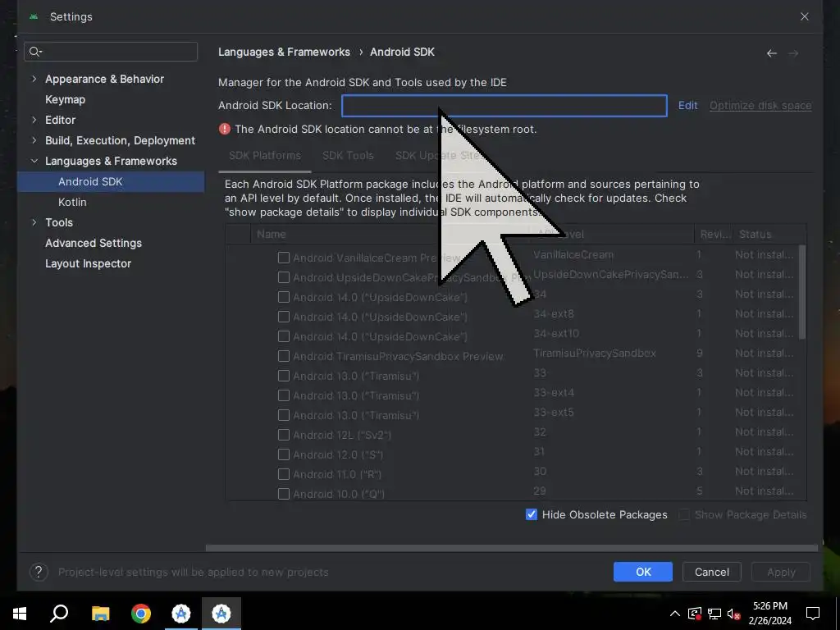This screenshot has width=840, height=630.
Task: Click Languages & Frameworks breadcrumb
Action: (284, 52)
